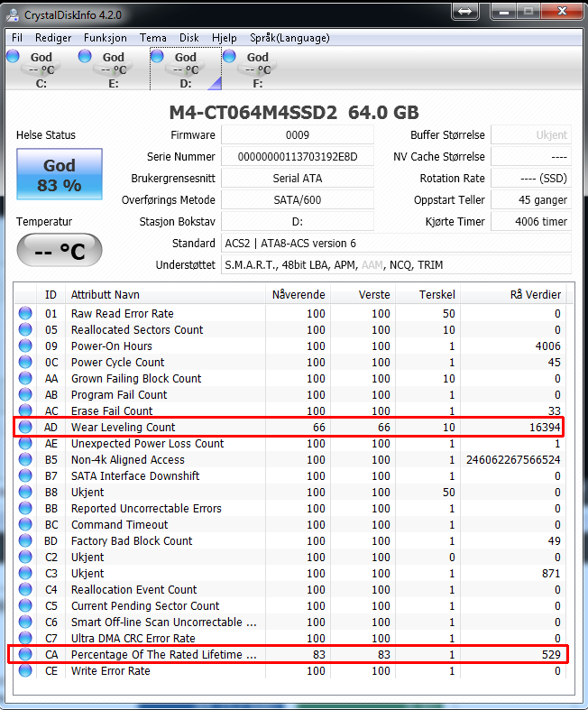The width and height of the screenshot is (588, 710).
Task: Click the Ukjent buffer size field
Action: point(531,135)
